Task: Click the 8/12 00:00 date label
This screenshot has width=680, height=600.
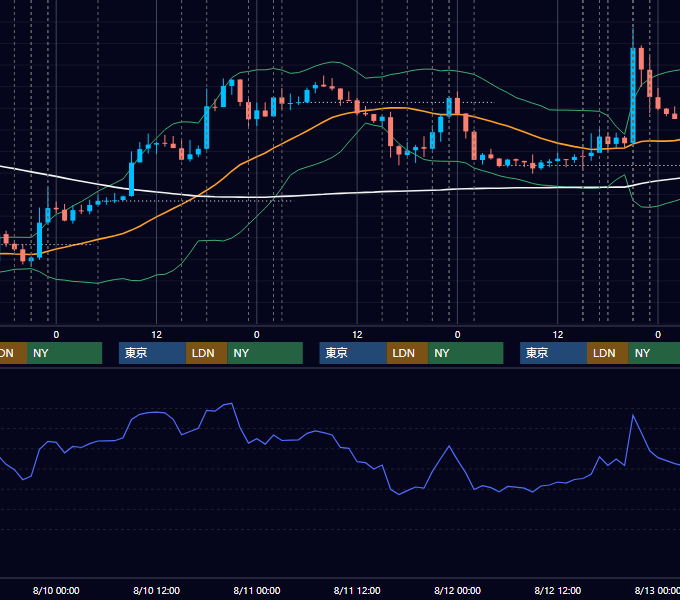Action: point(458,590)
